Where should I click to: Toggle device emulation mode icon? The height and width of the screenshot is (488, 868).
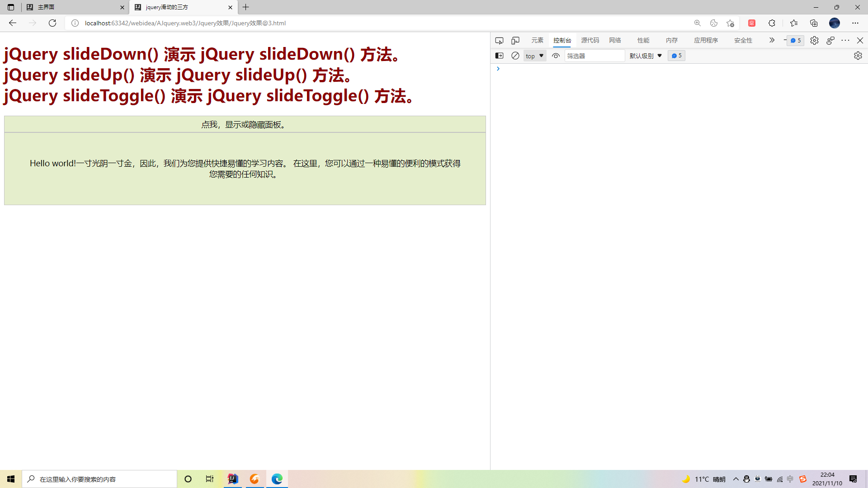click(x=515, y=41)
